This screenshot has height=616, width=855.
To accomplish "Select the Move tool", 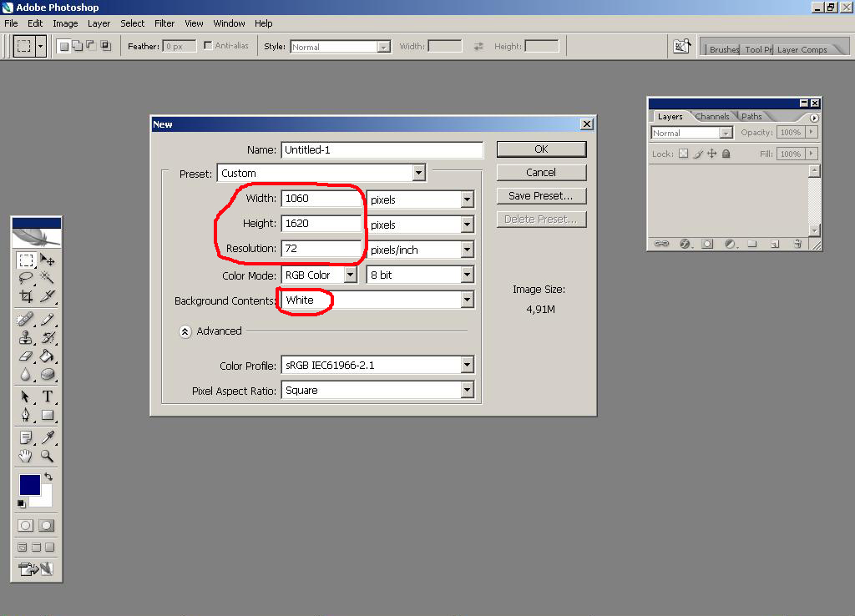I will coord(48,260).
